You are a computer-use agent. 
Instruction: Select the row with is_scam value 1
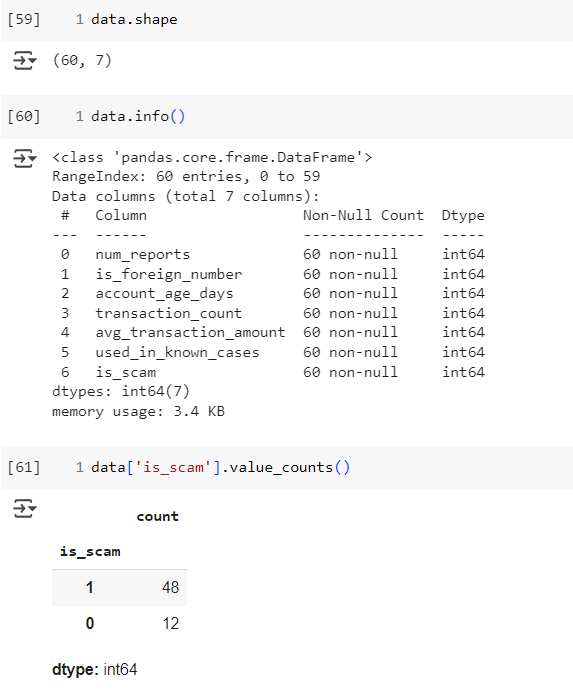point(119,587)
